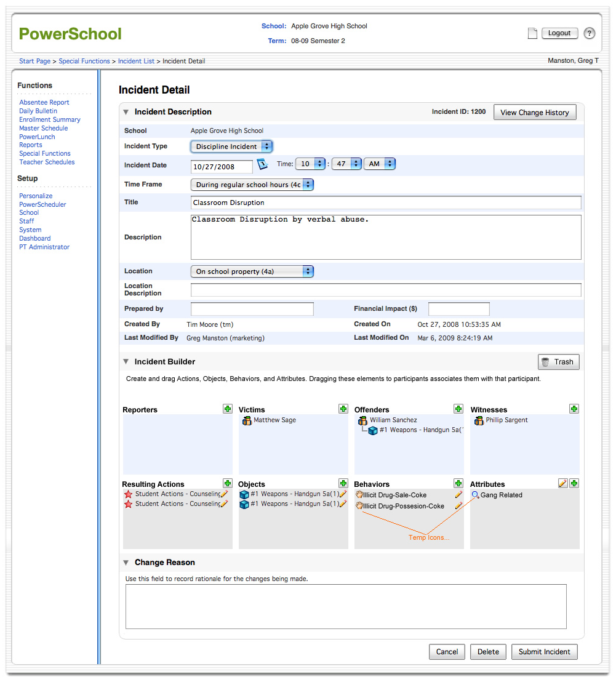
Task: Add a new victim with plus icon
Action: coord(343,409)
